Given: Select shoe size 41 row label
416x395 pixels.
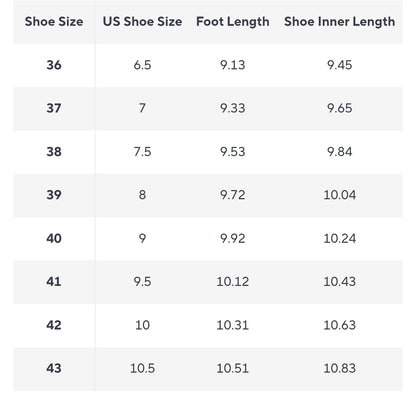Looking at the screenshot, I should [54, 282].
